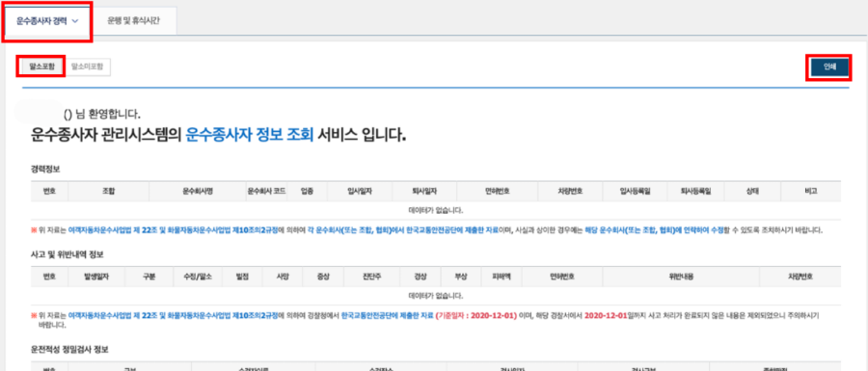Click 면허번호 header in 경력정보 table
This screenshot has height=371, width=868.
pyautogui.click(x=498, y=191)
